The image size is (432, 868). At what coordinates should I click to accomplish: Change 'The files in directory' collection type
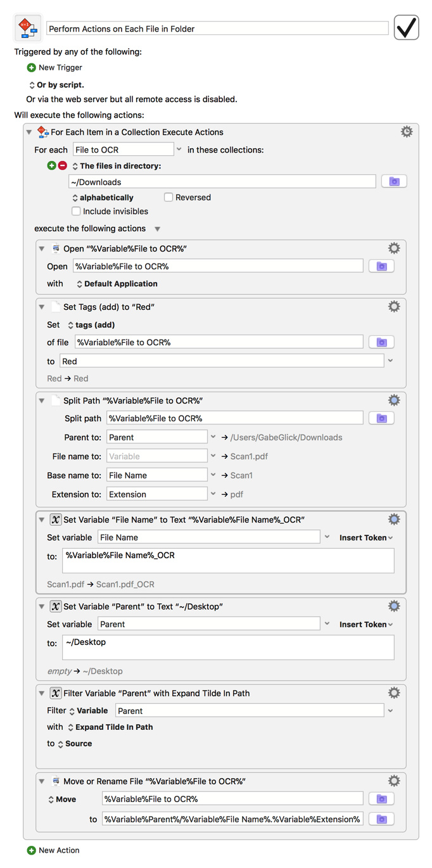(117, 166)
